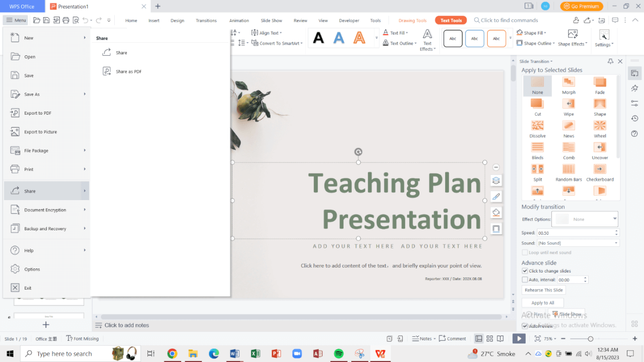The width and height of the screenshot is (644, 362).
Task: Click the Share as PDF icon
Action: click(x=107, y=71)
